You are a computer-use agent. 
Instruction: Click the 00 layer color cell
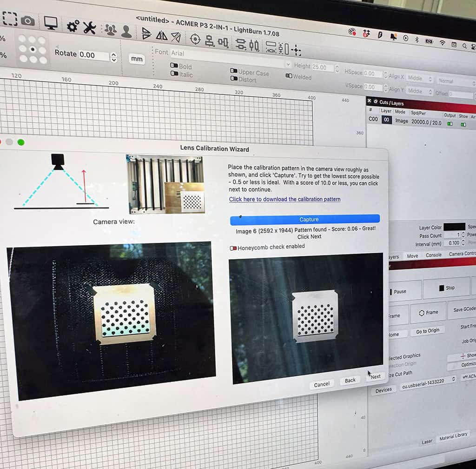pyautogui.click(x=386, y=120)
